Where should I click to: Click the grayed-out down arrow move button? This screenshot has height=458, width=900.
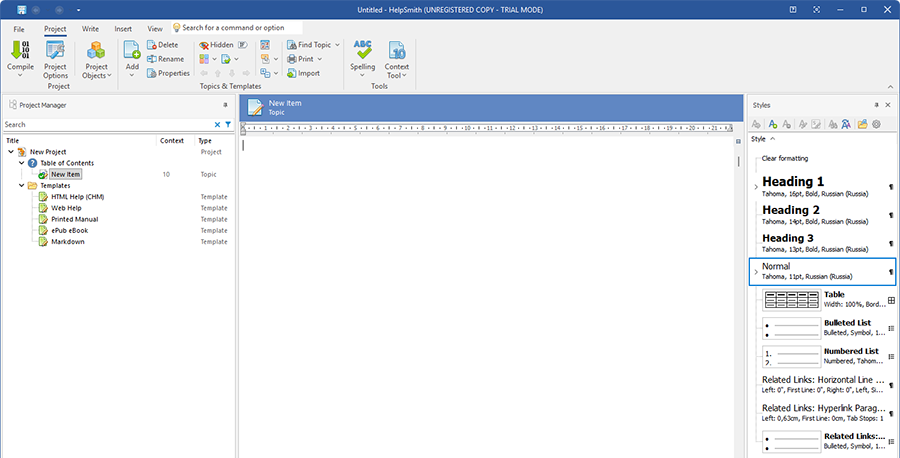click(x=232, y=73)
